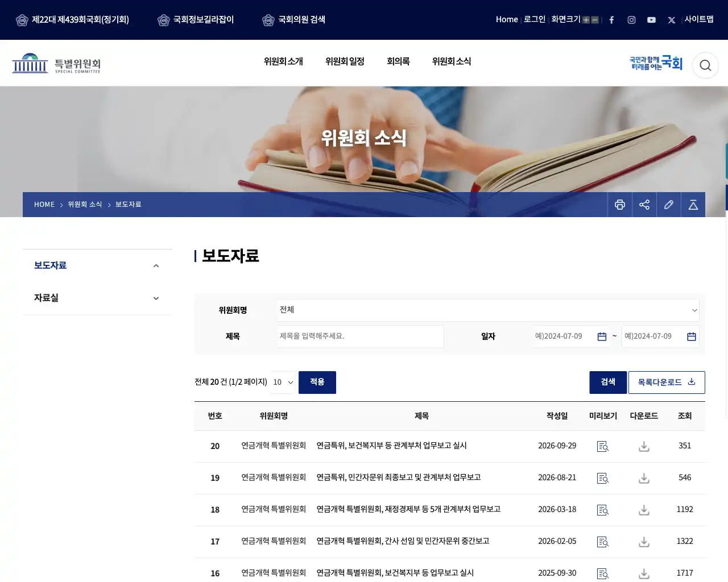
Task: Open the 국회의원 검색 link
Action: 294,20
